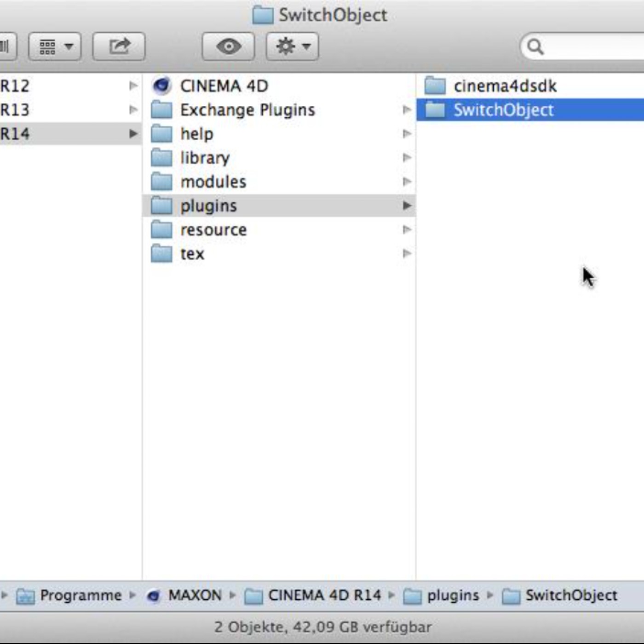Click the modules folder icon
The image size is (644, 644).
[x=161, y=181]
